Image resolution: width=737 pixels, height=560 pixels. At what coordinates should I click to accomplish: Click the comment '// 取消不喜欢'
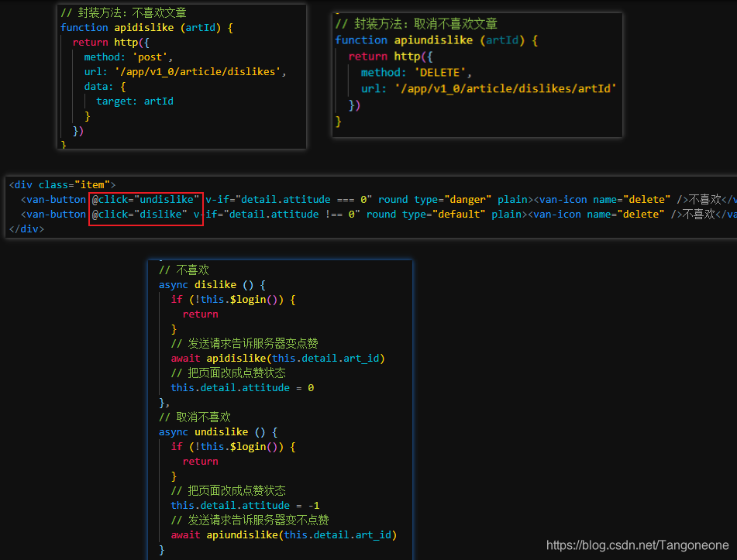point(195,417)
